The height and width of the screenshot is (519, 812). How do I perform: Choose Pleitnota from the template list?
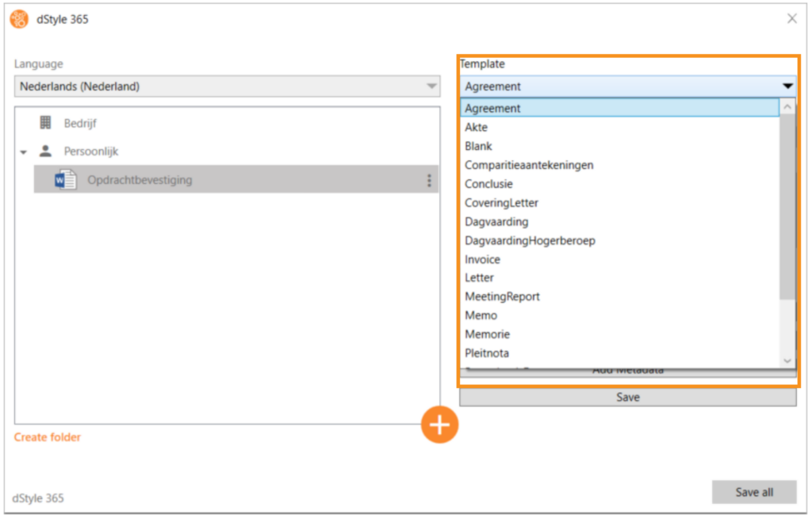pos(620,353)
